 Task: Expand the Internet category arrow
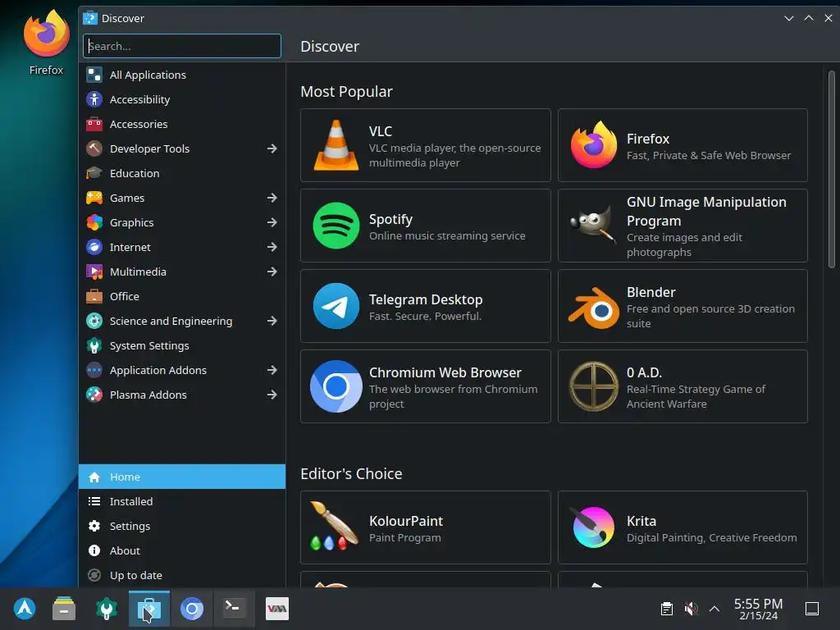click(x=272, y=247)
